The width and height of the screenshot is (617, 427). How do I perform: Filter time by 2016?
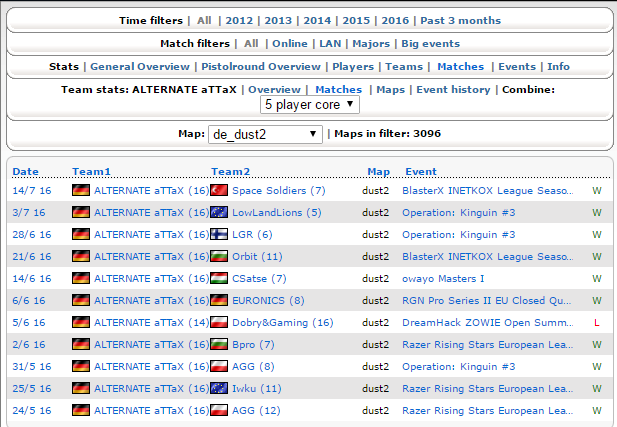395,20
